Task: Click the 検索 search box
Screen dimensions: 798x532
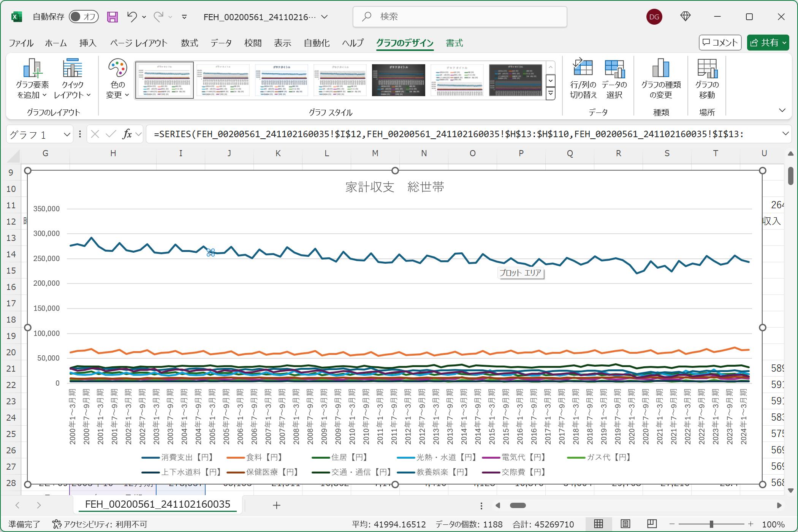Action: click(x=460, y=17)
